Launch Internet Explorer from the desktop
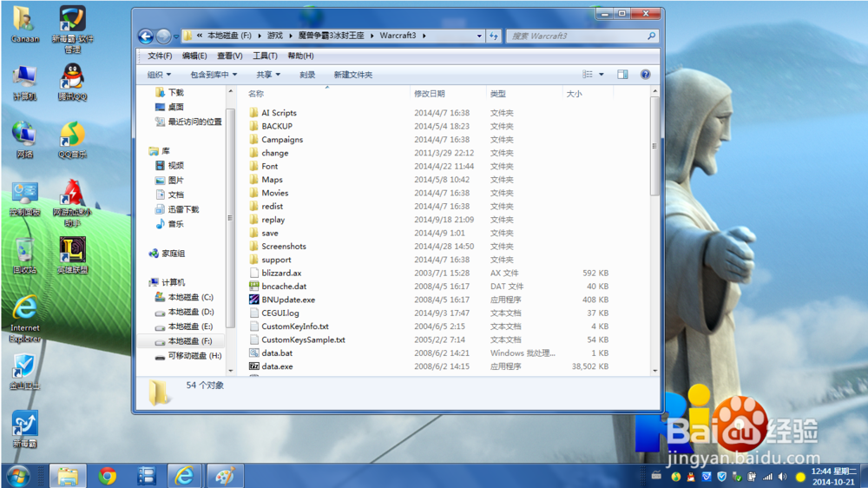The image size is (868, 488). click(25, 319)
